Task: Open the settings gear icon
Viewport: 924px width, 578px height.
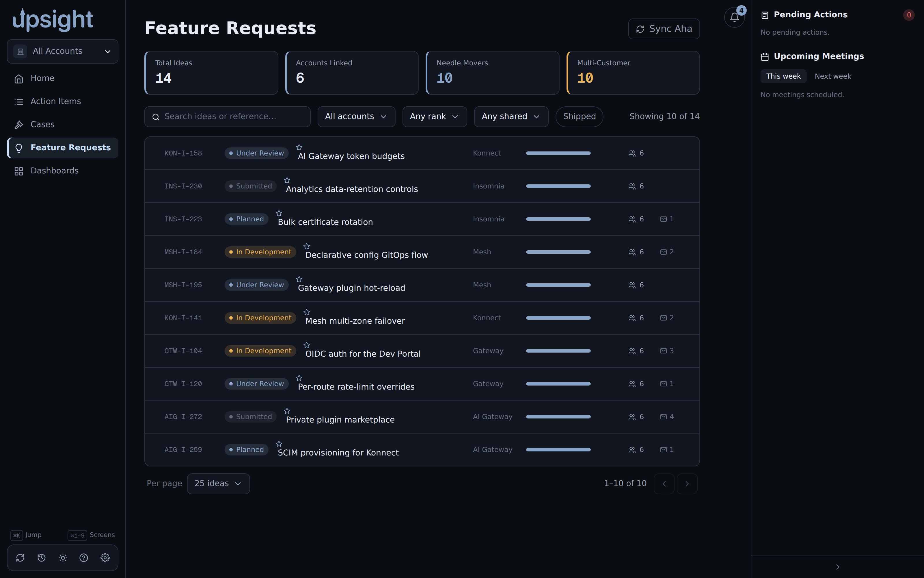Action: 105,558
